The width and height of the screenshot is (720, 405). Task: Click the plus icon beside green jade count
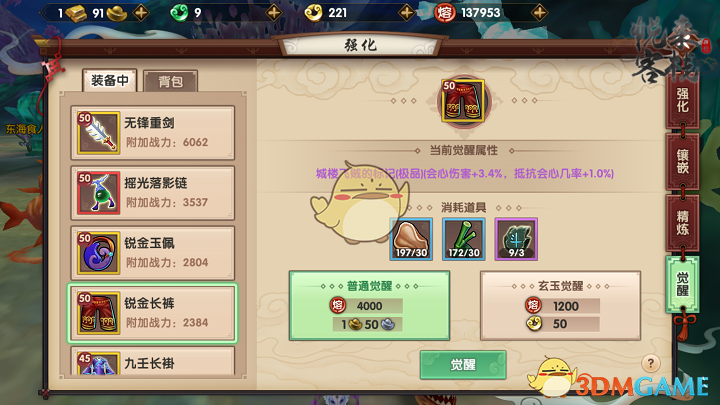[x=274, y=13]
